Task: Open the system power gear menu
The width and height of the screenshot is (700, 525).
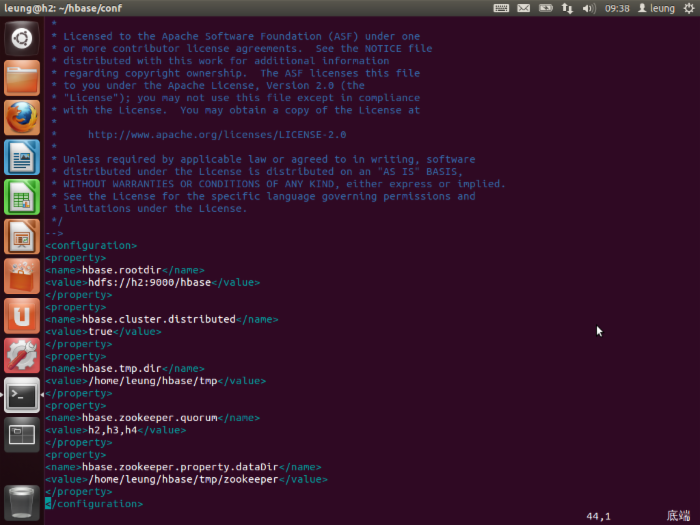Action: coord(689,8)
